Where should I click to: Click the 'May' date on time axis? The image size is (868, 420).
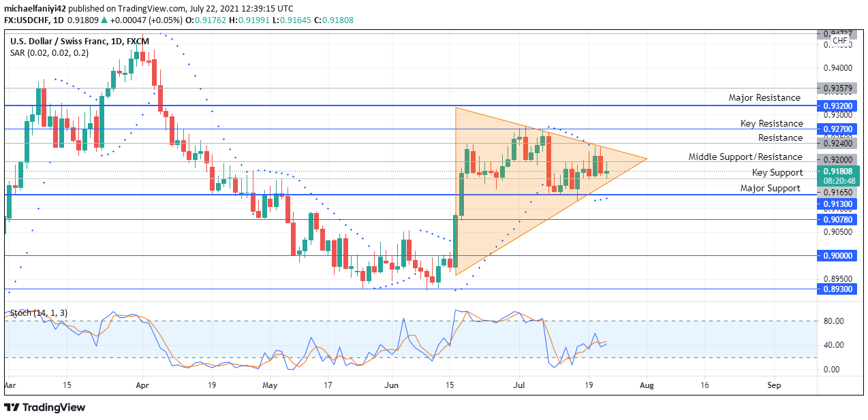point(270,385)
